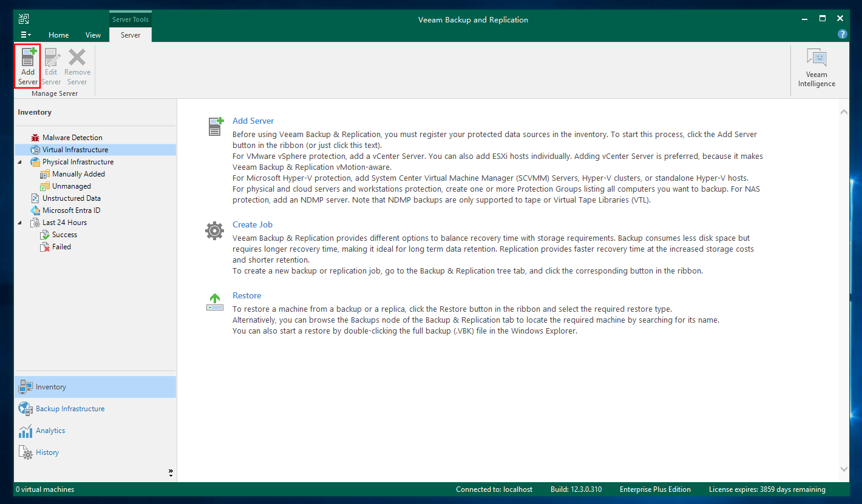This screenshot has width=862, height=504.
Task: Click 'Build: 12.3.0.310' status text
Action: [x=576, y=489]
